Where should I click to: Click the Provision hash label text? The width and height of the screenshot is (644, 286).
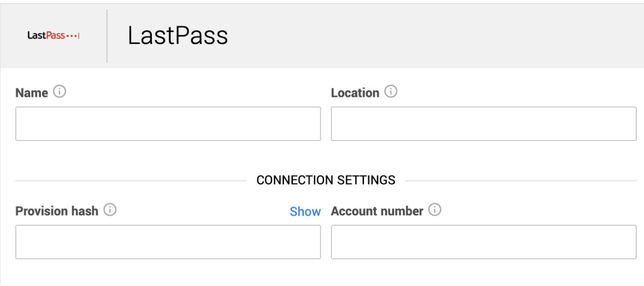coord(57,211)
